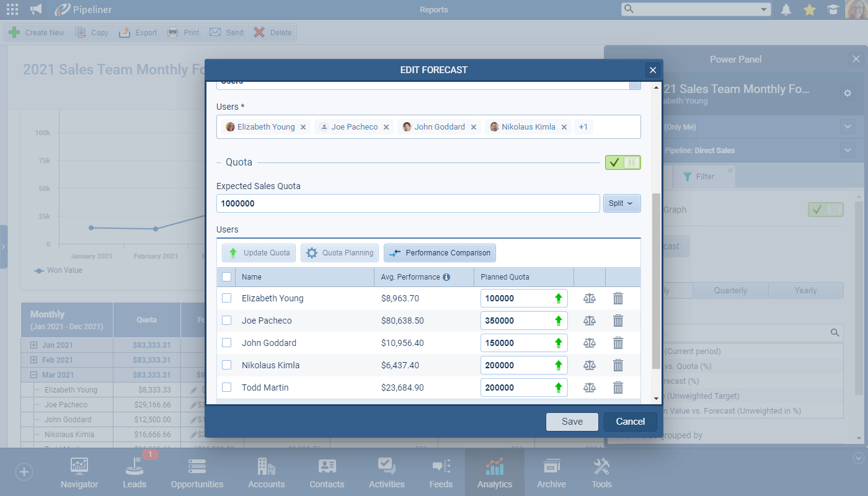Click the Avg. Performance info icon
868x496 pixels.
coord(446,277)
